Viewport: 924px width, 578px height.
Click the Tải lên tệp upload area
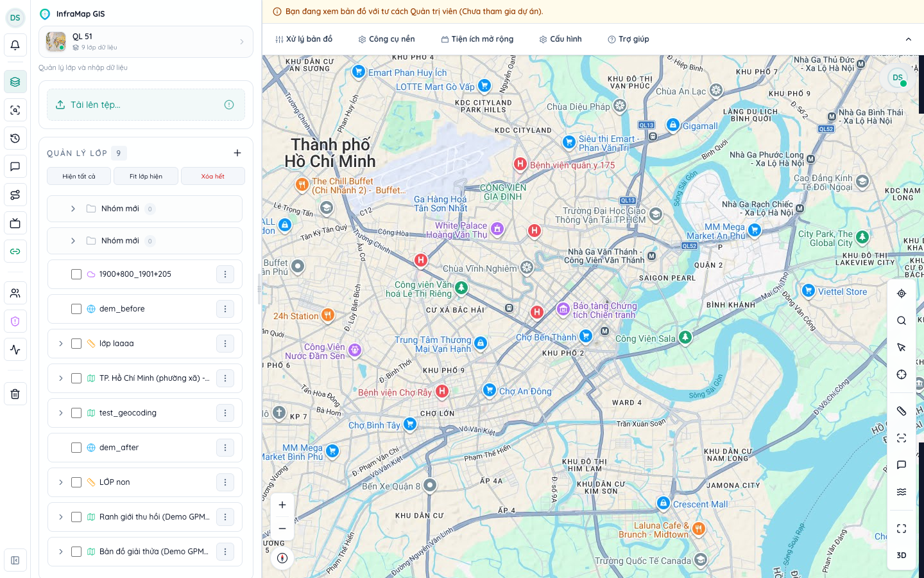point(146,105)
